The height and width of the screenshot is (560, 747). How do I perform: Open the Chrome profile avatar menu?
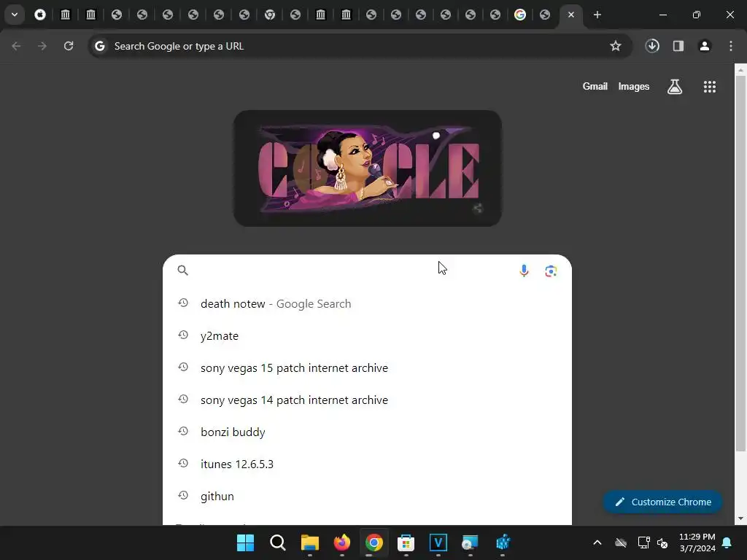[x=705, y=46]
